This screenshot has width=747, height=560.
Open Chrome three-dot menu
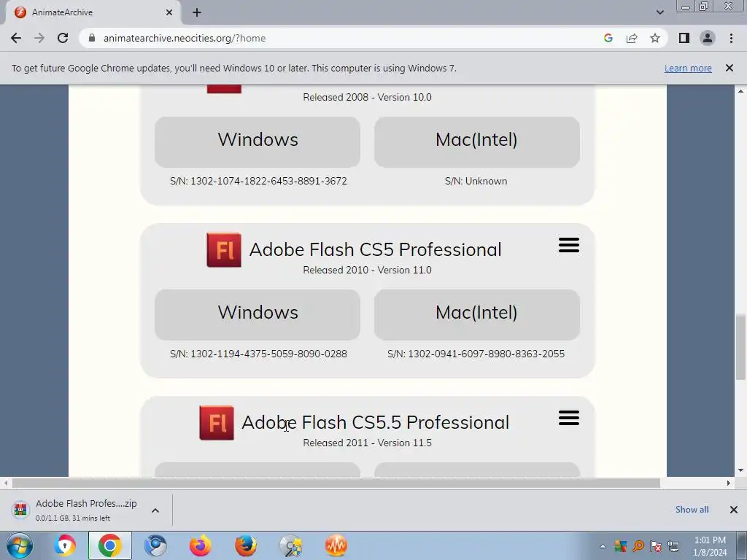pyautogui.click(x=731, y=38)
